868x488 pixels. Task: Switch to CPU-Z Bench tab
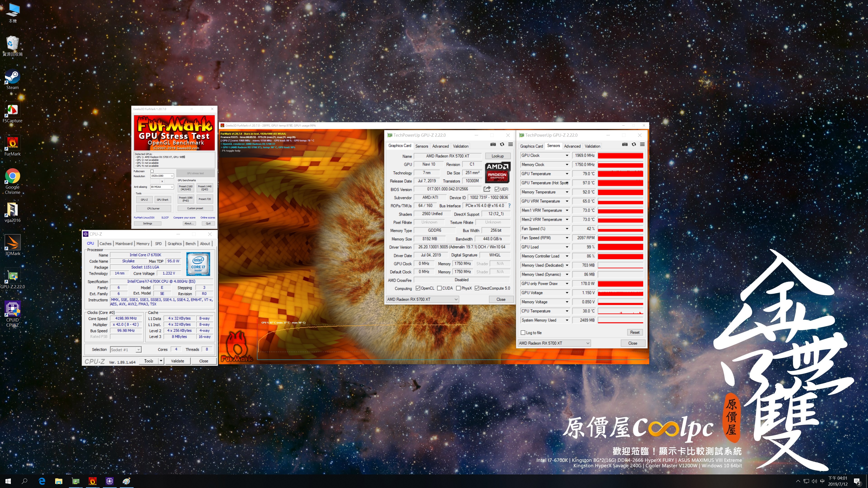coord(190,244)
